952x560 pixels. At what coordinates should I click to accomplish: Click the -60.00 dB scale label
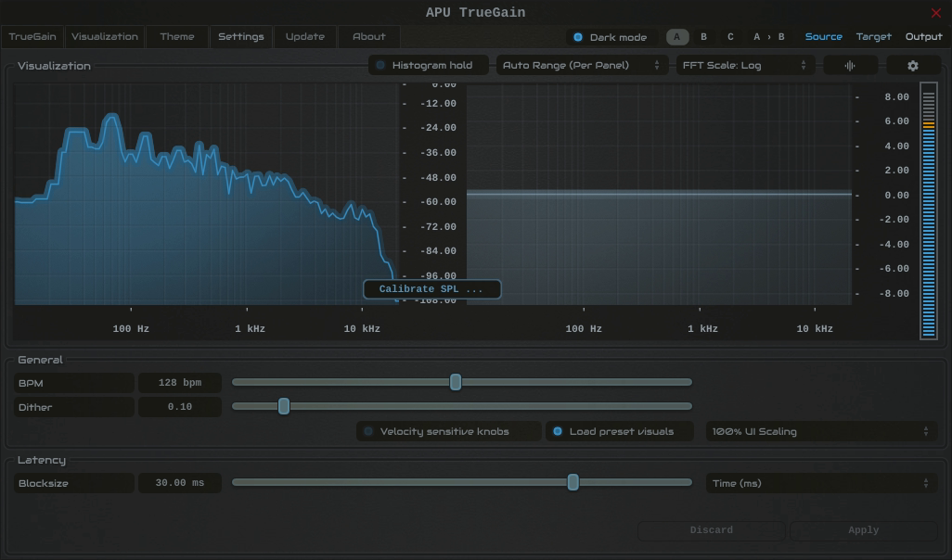point(438,202)
